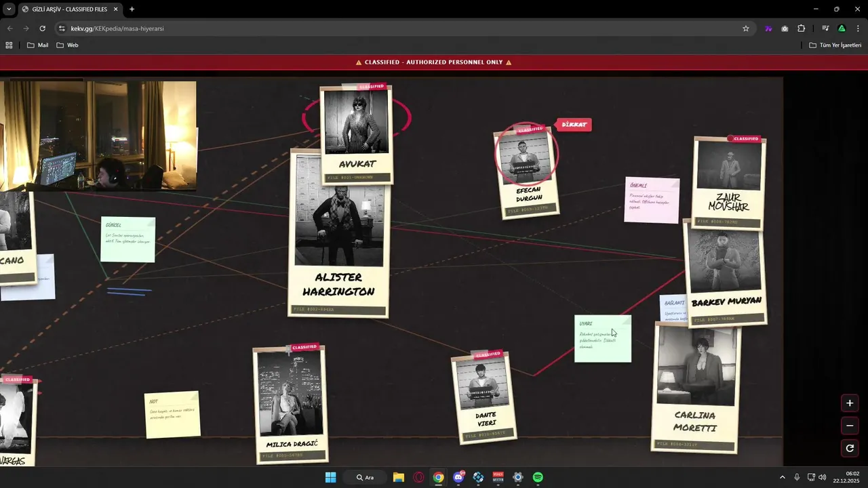The image size is (868, 488).
Task: Click the CLASSIFIED - AUTHORIZED PERSONNEL ONLY banner text
Action: [434, 62]
